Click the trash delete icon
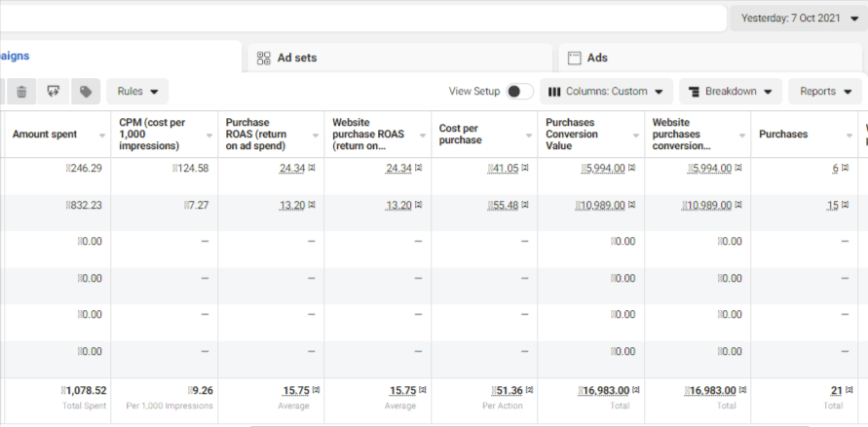 [21, 92]
